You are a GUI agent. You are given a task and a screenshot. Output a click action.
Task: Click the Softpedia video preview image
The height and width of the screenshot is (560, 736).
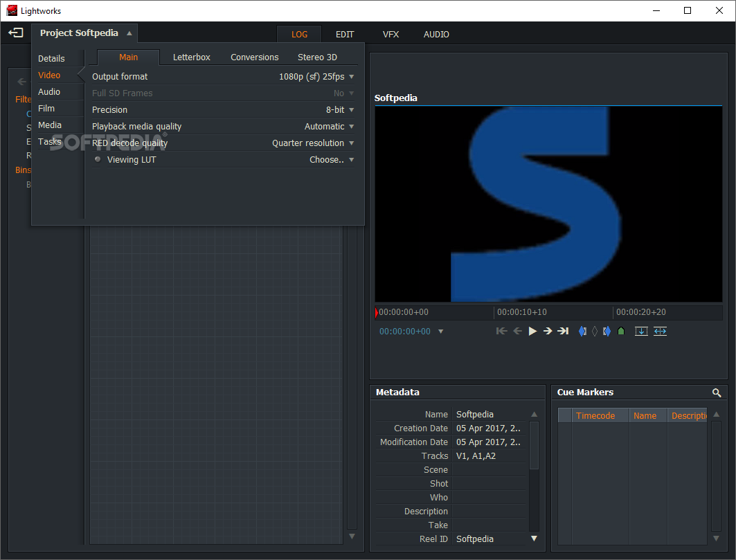click(548, 204)
